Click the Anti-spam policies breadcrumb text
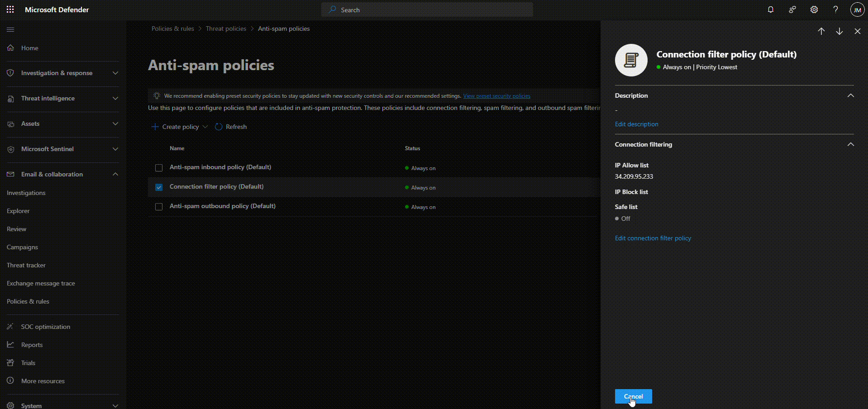Image resolution: width=868 pixels, height=409 pixels. 284,29
